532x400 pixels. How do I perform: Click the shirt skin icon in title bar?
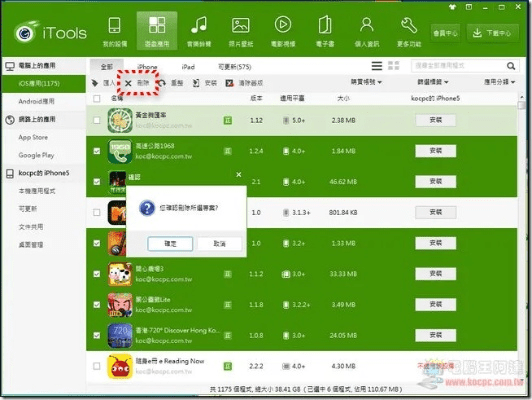(452, 7)
